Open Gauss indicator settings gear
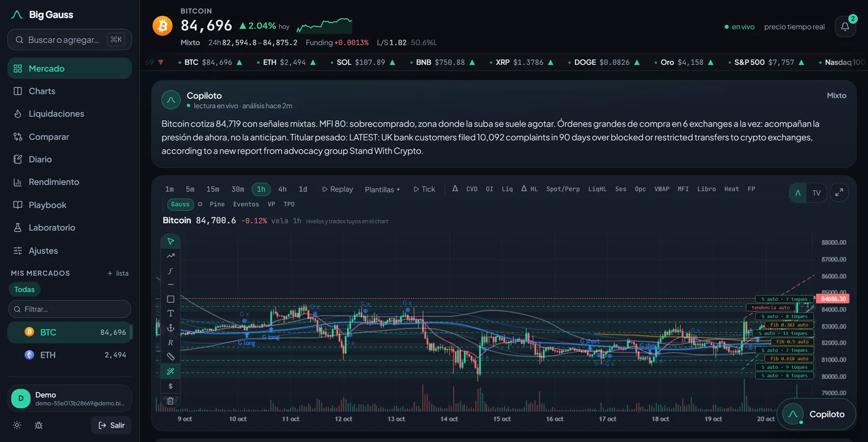 [x=200, y=204]
